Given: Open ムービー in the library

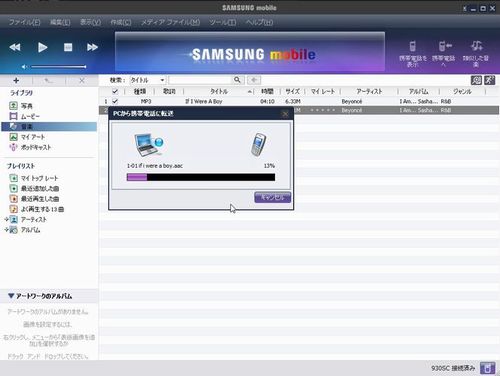Looking at the screenshot, I should pyautogui.click(x=30, y=116).
